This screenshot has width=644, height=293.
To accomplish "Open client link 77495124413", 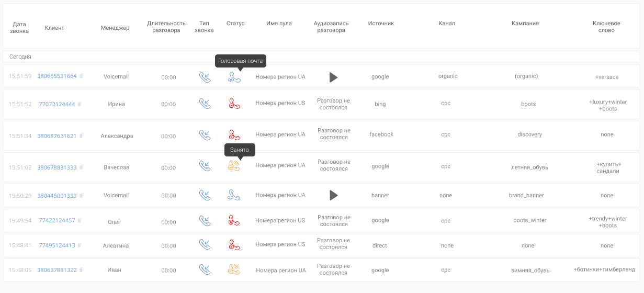I will [x=57, y=245].
